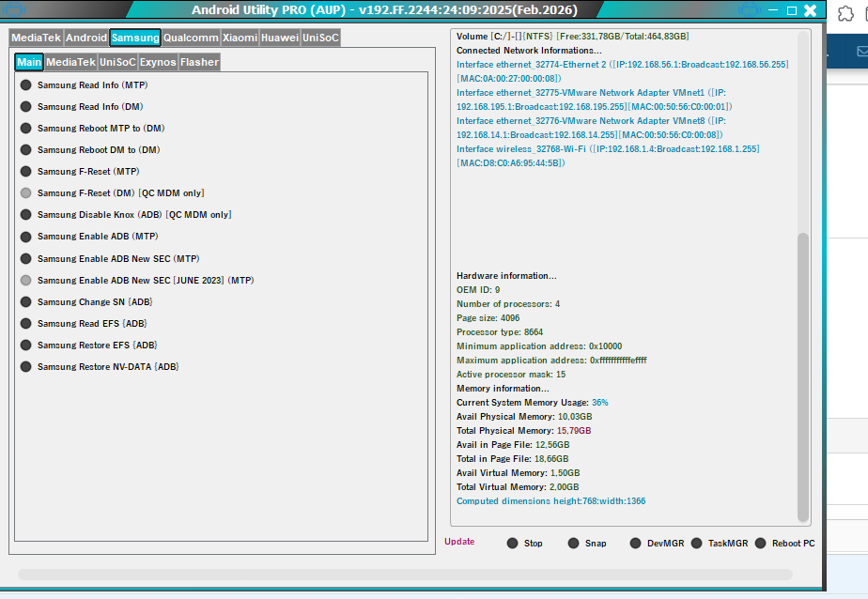868x599 pixels.
Task: Click the Stop button
Action: [x=512, y=544]
